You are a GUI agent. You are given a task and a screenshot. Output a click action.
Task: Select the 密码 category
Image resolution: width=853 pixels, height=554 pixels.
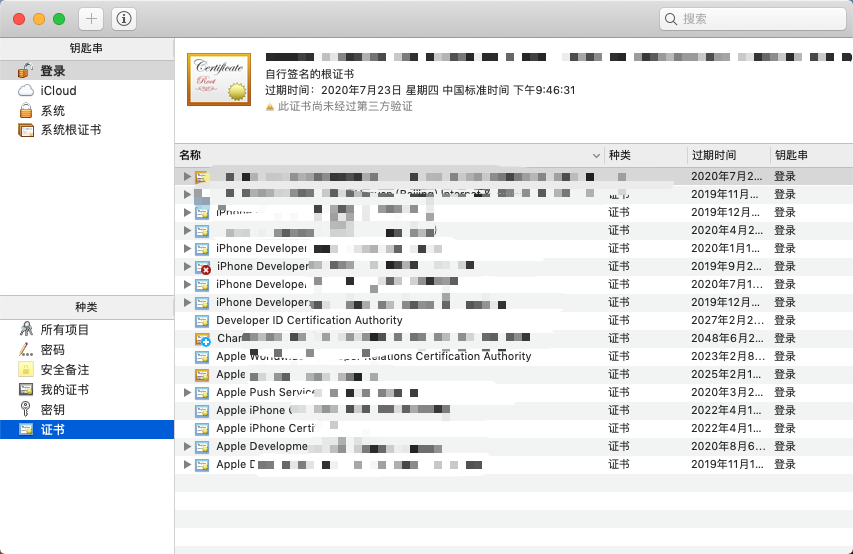[52, 349]
